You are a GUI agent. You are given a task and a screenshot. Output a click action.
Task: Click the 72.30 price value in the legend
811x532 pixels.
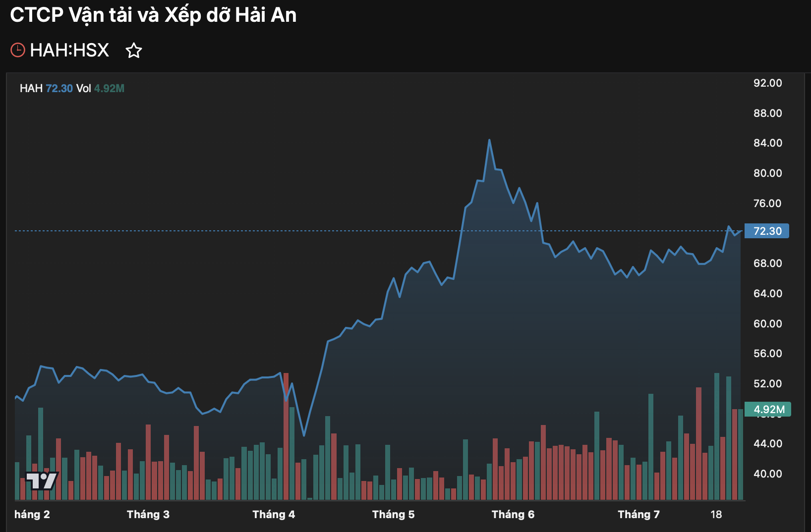[59, 88]
